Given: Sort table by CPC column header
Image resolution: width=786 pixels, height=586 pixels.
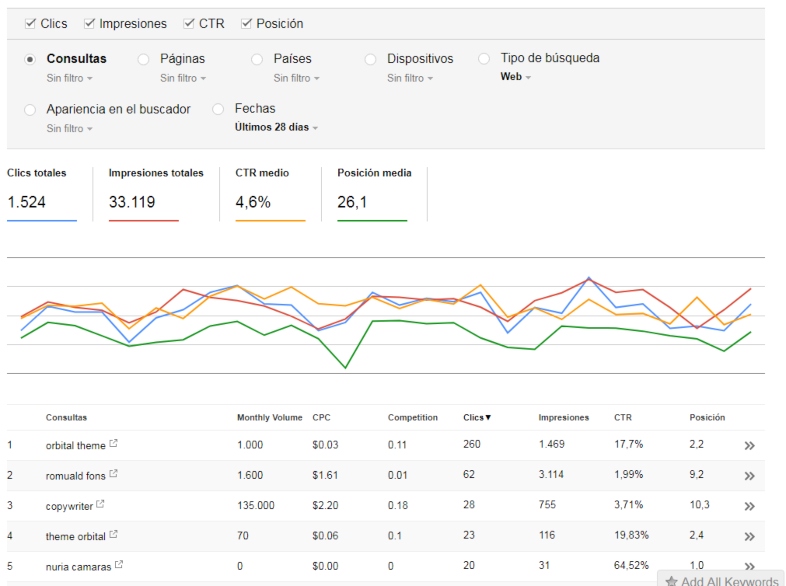Looking at the screenshot, I should (321, 418).
